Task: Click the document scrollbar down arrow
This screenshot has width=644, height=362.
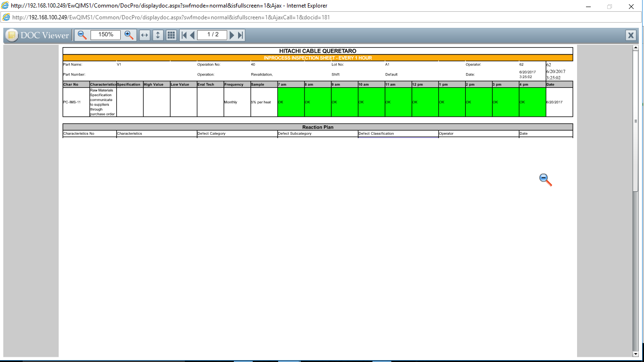Action: point(636,354)
